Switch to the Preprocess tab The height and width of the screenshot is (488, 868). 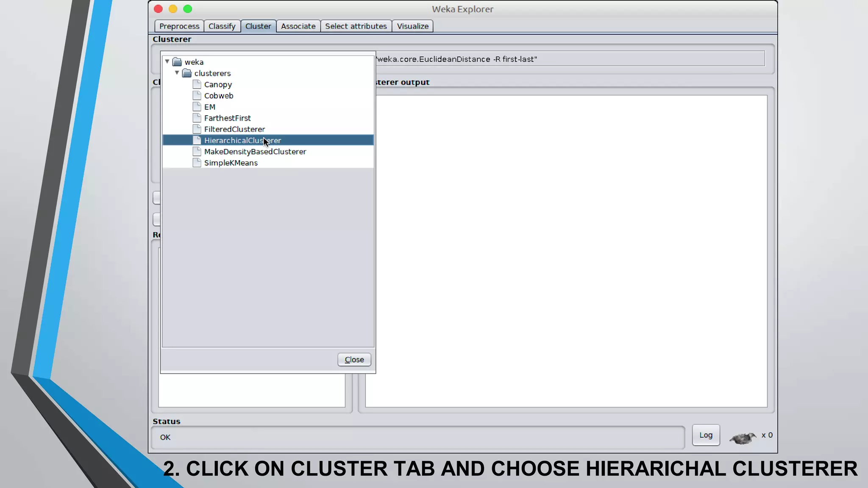pyautogui.click(x=179, y=26)
